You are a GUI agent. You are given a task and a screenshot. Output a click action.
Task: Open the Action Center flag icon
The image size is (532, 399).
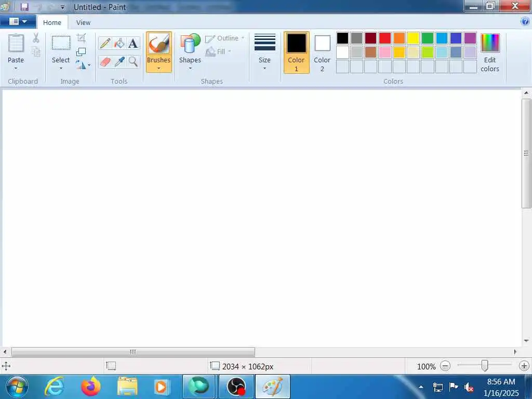453,387
